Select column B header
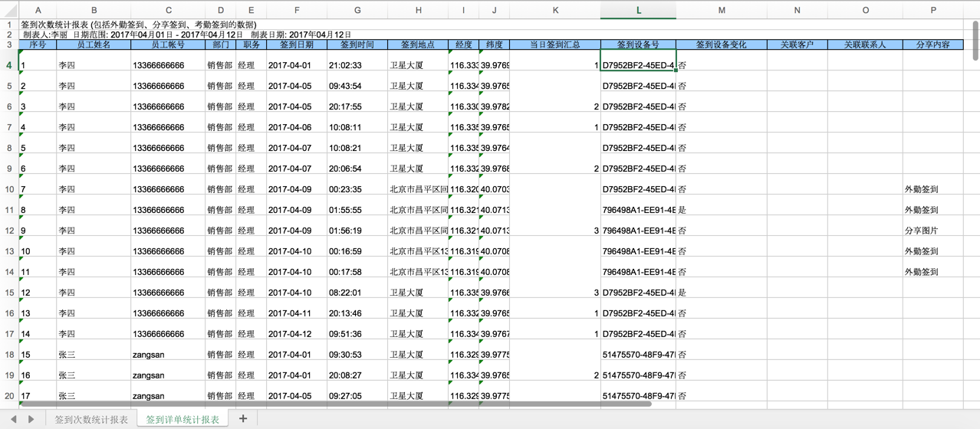Viewport: 980px width, 429px height. (x=94, y=10)
